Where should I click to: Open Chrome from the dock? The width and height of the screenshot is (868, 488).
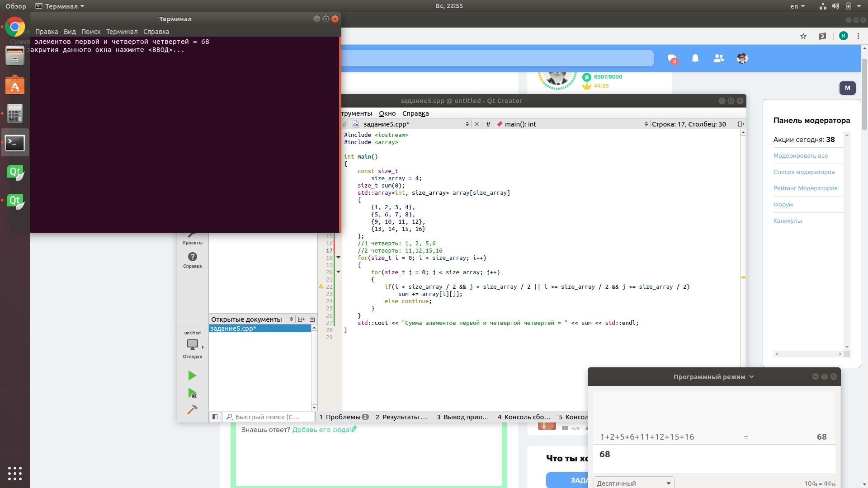[15, 27]
